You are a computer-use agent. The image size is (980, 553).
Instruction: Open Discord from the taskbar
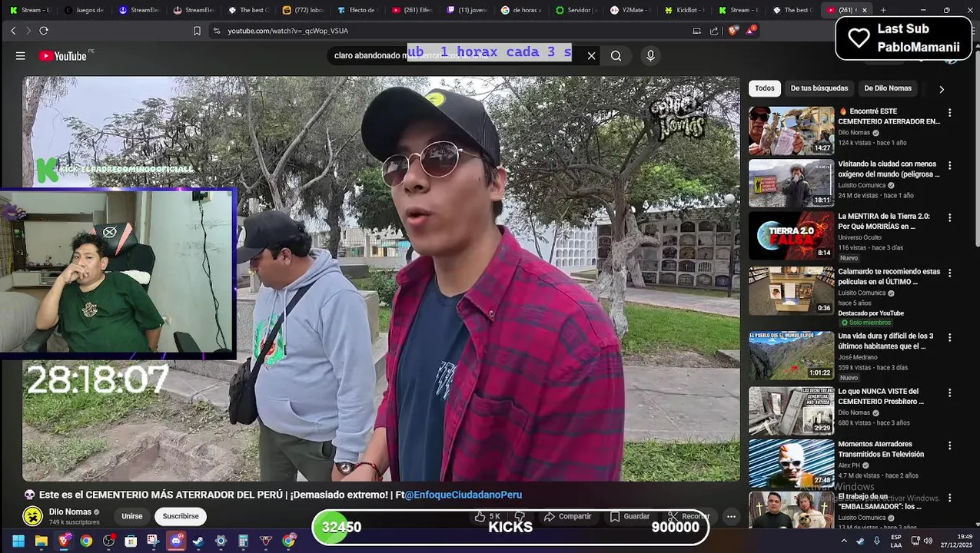pos(176,541)
